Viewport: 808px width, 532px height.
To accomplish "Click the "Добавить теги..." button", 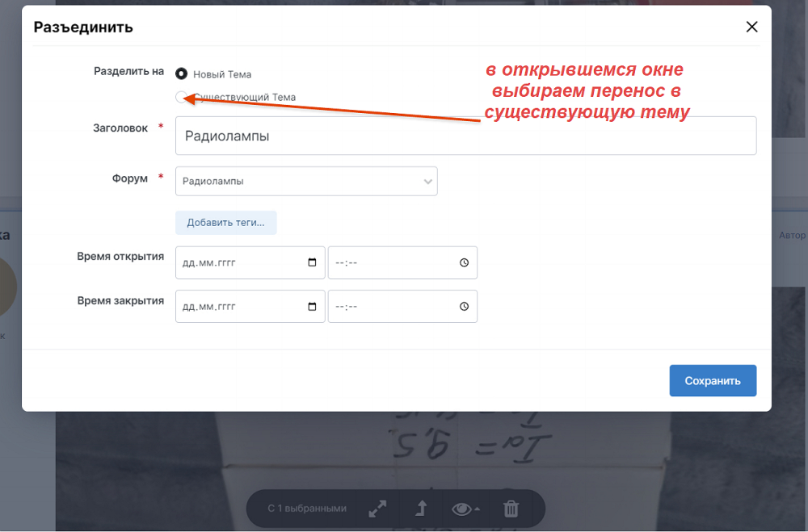I will (226, 223).
